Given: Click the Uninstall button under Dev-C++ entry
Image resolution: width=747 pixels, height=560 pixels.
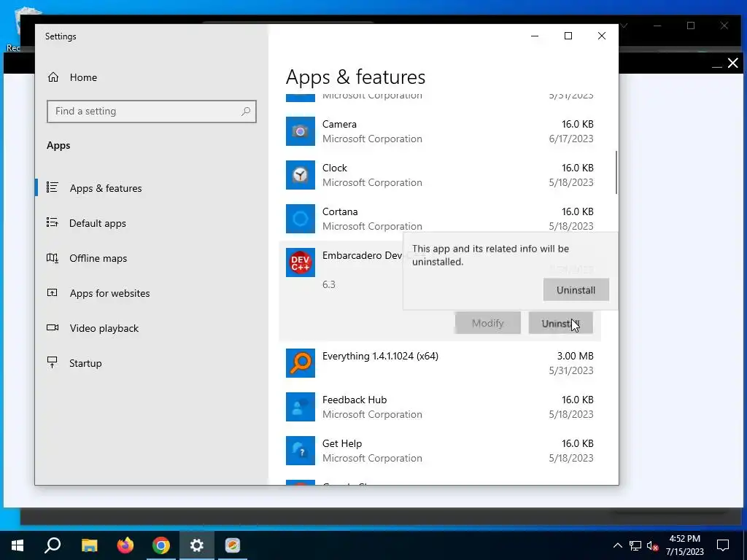Looking at the screenshot, I should point(561,323).
